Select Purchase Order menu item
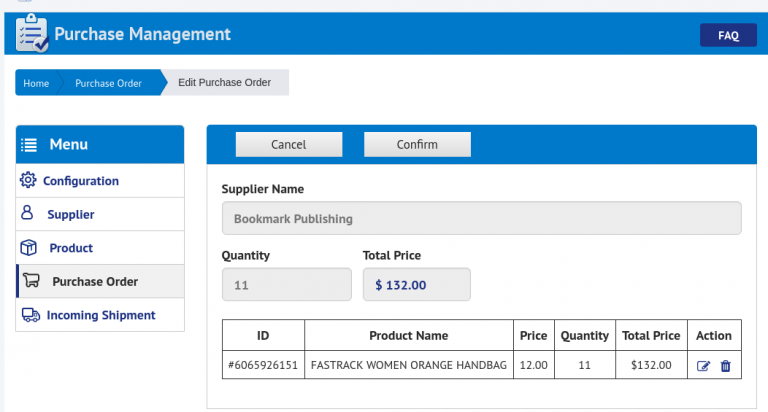Image resolution: width=768 pixels, height=412 pixels. pos(100,281)
